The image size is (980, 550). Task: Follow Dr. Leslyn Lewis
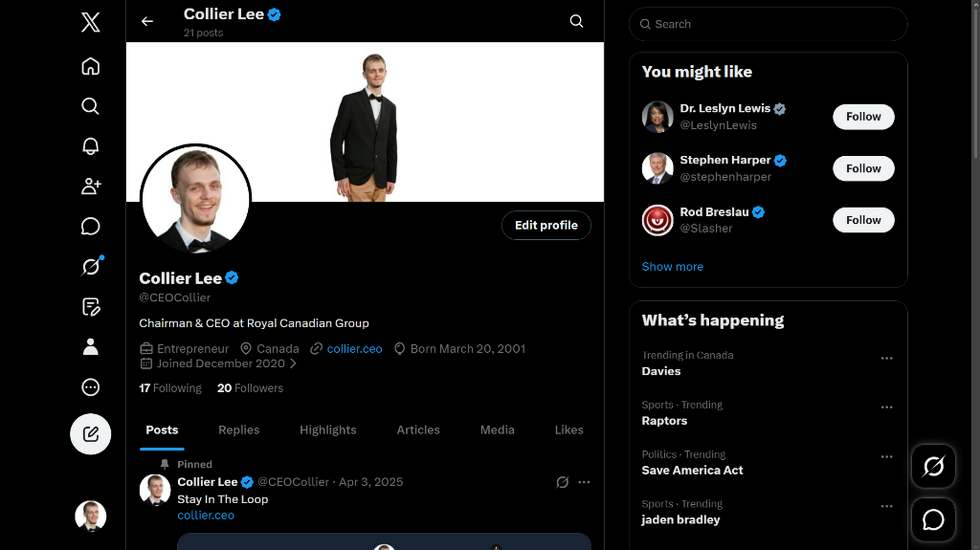863,117
